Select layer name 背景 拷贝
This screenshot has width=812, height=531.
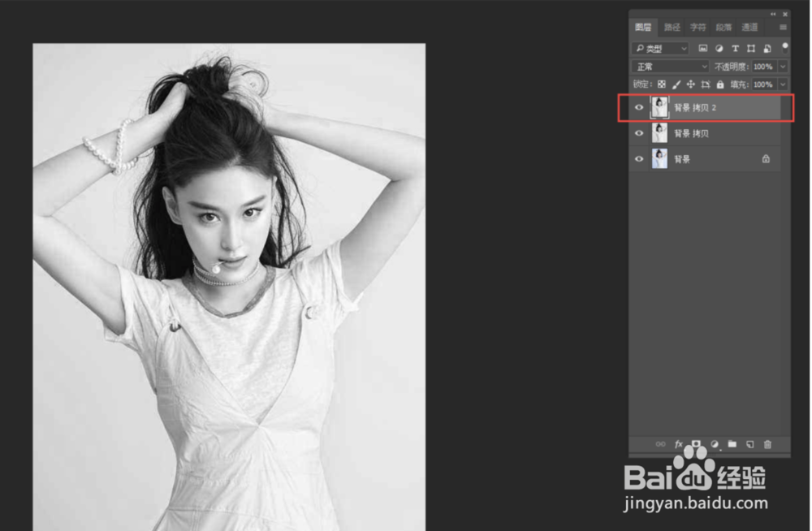(691, 134)
